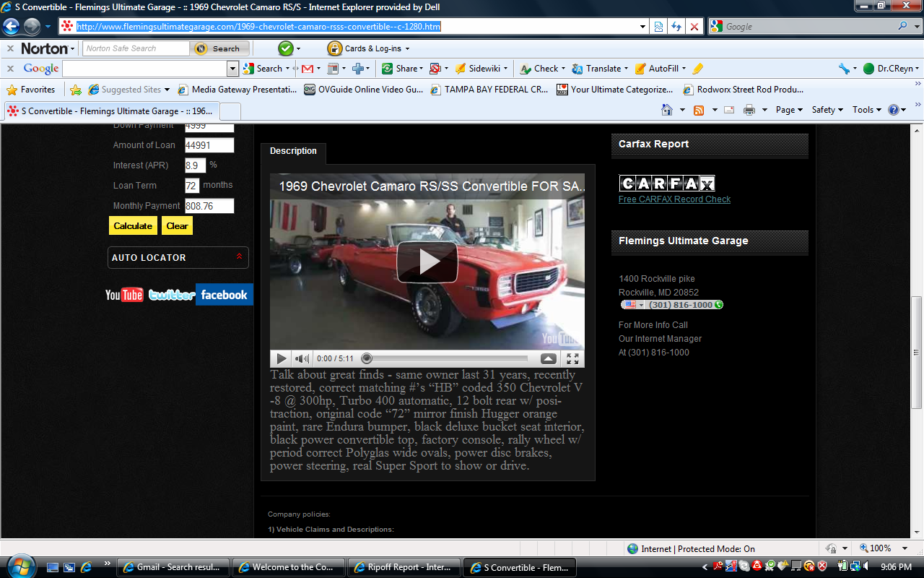The width and height of the screenshot is (924, 578).
Task: Open the YouTube social link
Action: (x=124, y=295)
